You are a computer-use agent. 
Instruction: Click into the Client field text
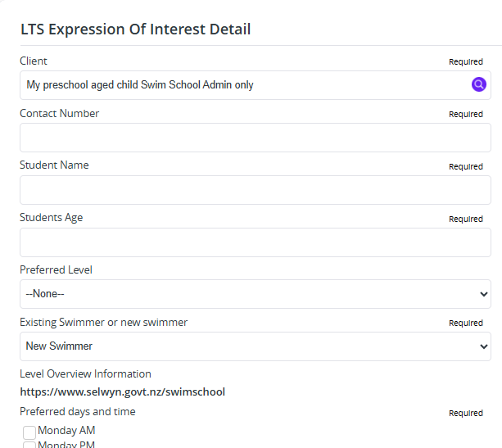139,85
